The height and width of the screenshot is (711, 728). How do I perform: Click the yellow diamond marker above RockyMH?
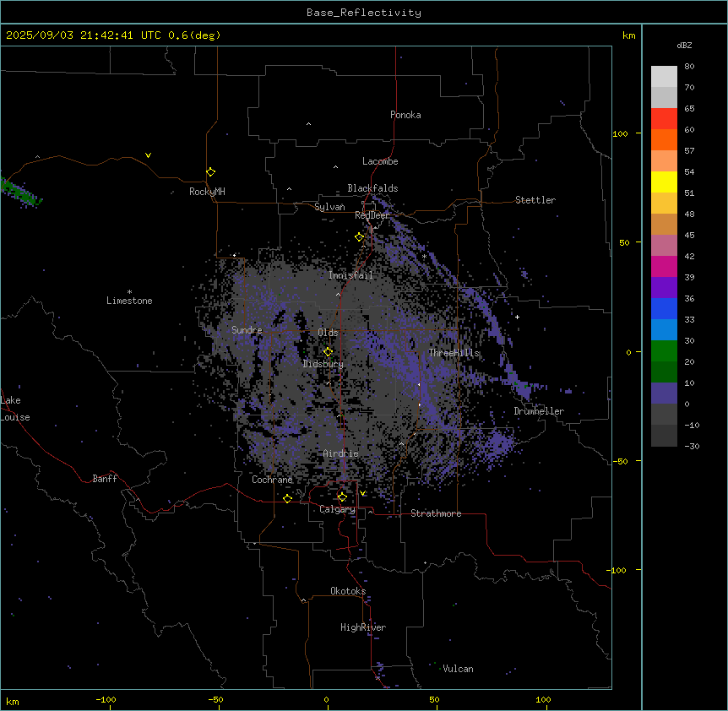[211, 172]
